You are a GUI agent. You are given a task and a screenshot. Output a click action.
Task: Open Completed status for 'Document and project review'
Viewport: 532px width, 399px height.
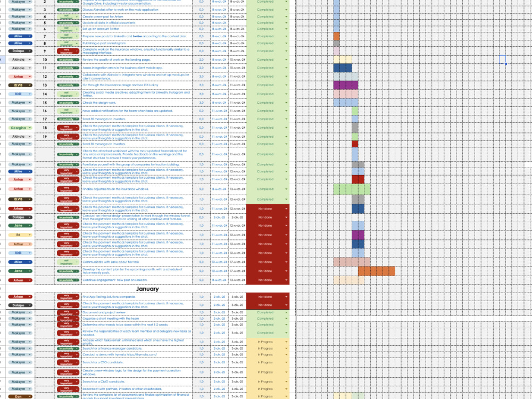tap(268, 312)
